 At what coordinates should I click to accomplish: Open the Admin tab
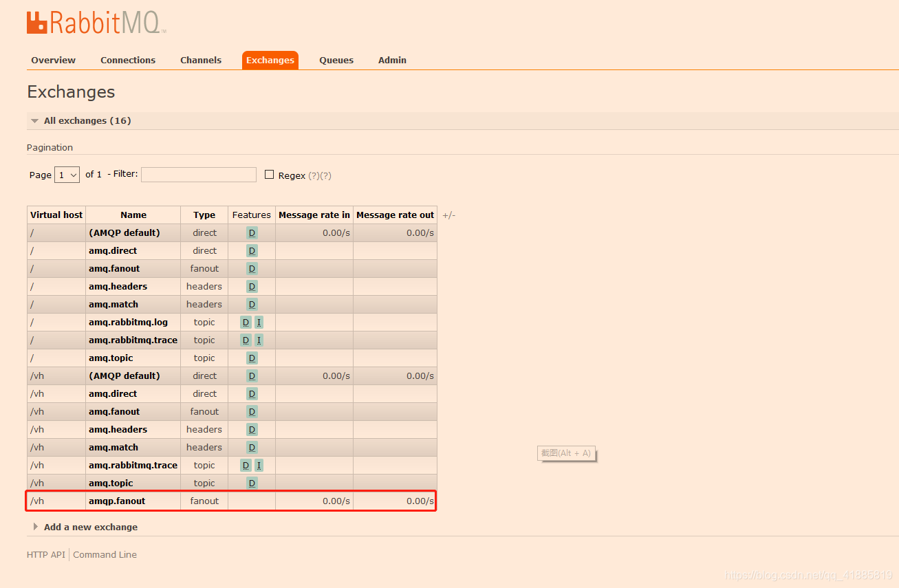pos(392,61)
